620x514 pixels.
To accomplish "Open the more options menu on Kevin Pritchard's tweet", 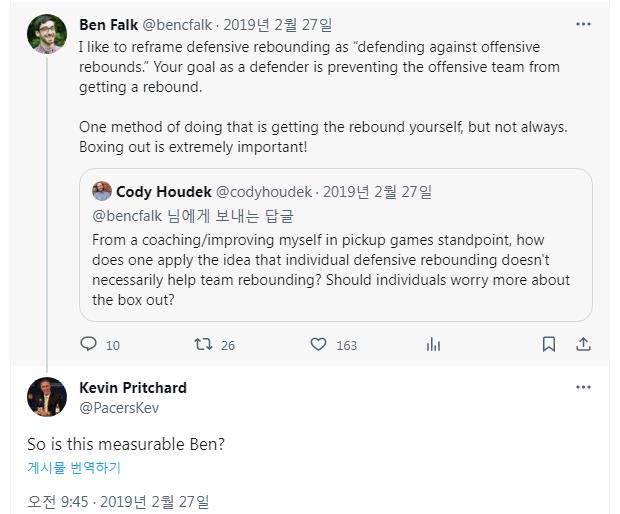I will (583, 387).
